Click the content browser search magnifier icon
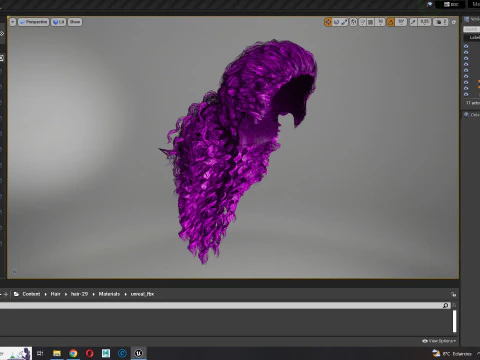 pos(446,305)
